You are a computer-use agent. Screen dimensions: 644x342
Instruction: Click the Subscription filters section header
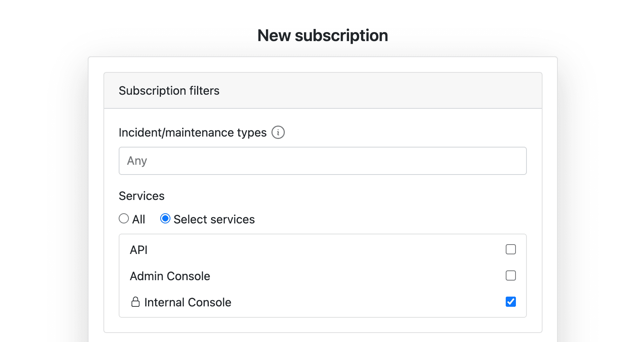169,90
